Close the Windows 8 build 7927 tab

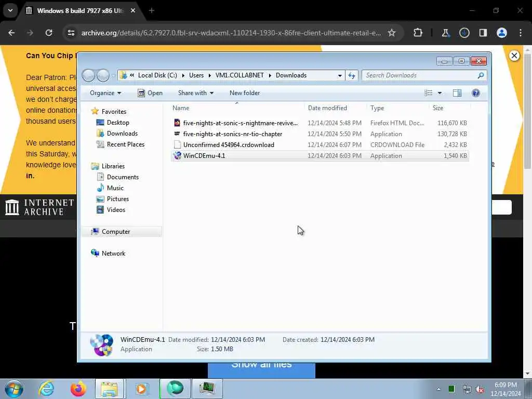(x=133, y=10)
